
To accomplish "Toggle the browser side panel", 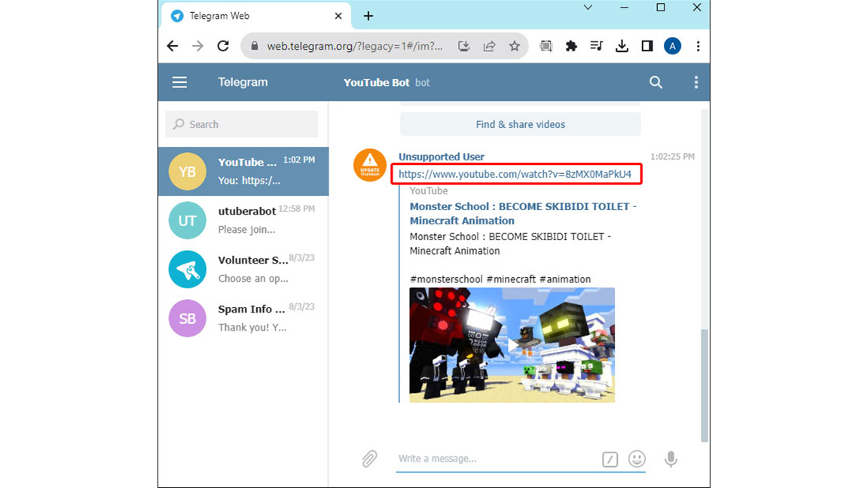I will 647,46.
